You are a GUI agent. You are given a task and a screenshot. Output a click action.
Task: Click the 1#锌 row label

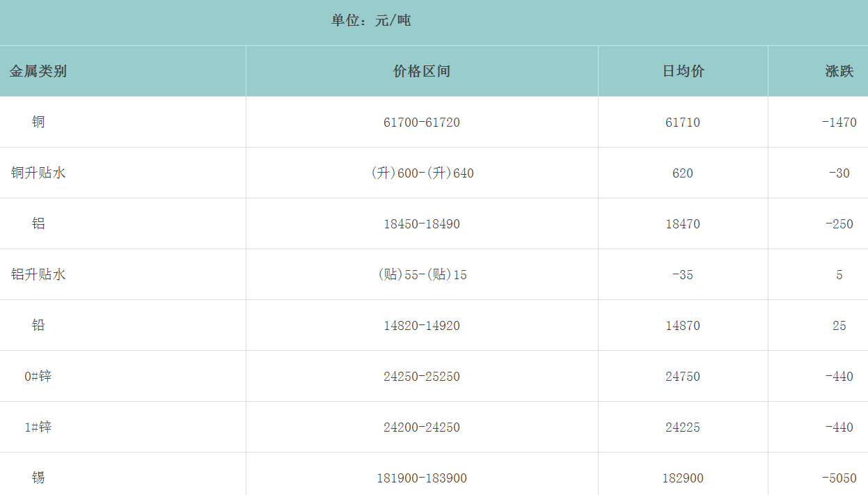(x=38, y=427)
